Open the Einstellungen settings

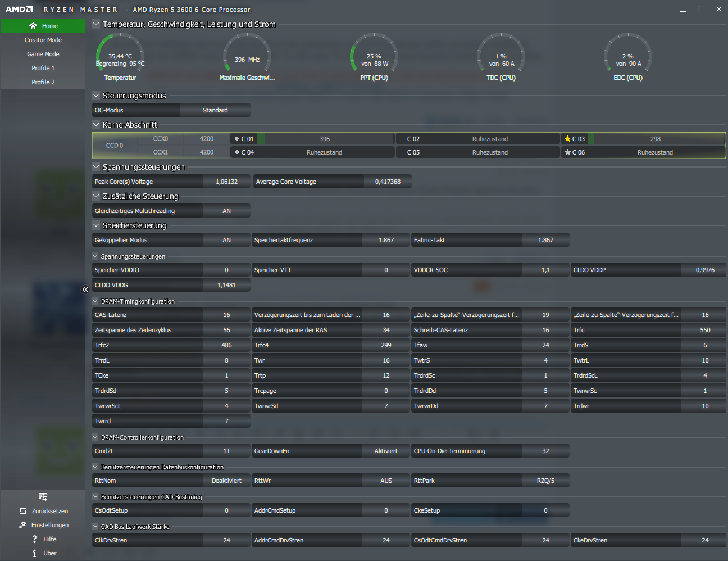43,525
